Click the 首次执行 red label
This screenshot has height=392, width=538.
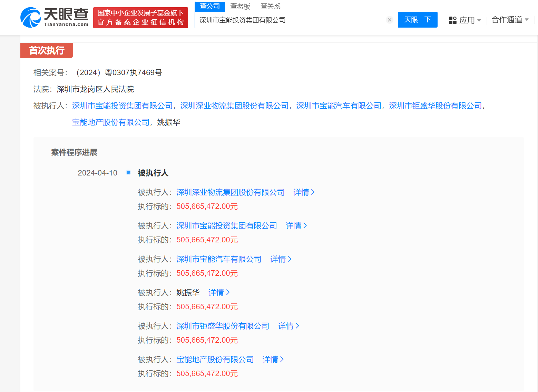tap(46, 50)
